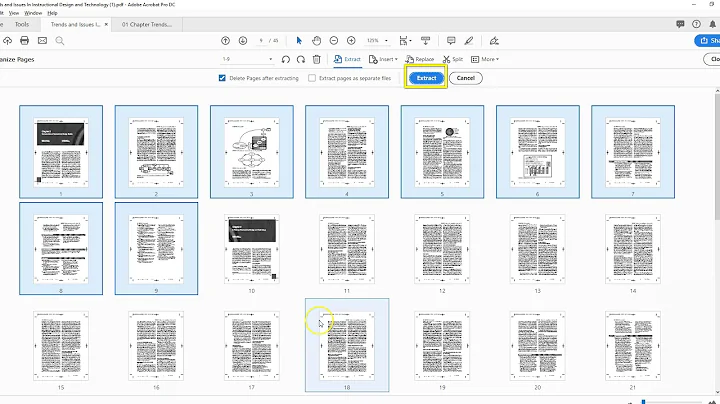The image size is (720, 404).
Task: Click the current page number field
Action: [x=261, y=41]
